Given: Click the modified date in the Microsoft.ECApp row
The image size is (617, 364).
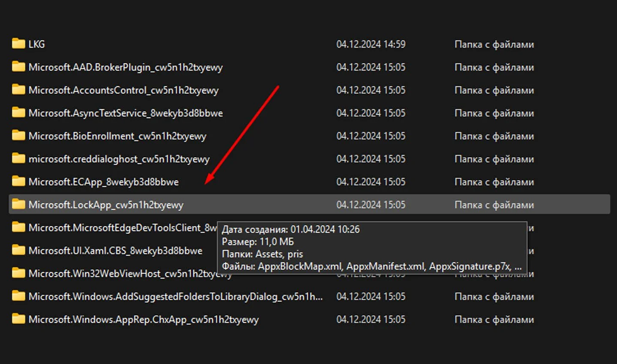Looking at the screenshot, I should [371, 182].
